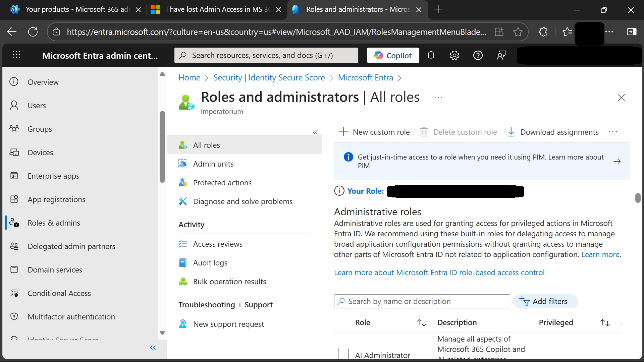Screen dimensions: 644x362
Task: Check the AI Administrator role checkbox
Action: [343, 354]
